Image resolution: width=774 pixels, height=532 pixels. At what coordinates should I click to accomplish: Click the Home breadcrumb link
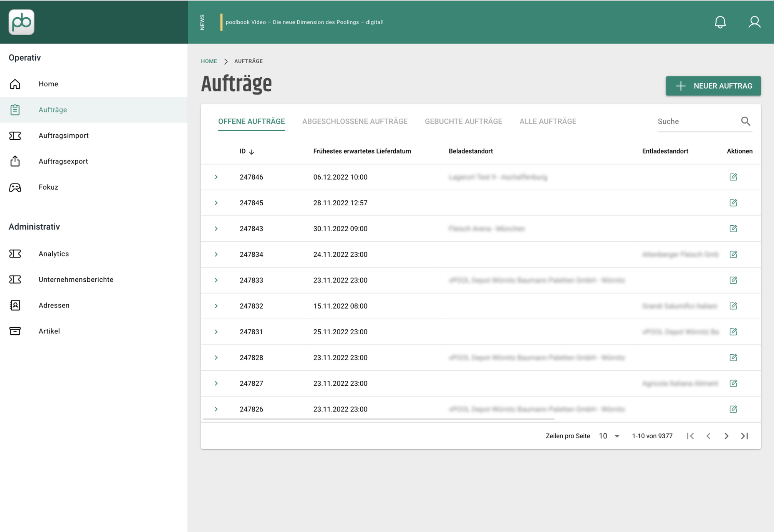point(209,61)
